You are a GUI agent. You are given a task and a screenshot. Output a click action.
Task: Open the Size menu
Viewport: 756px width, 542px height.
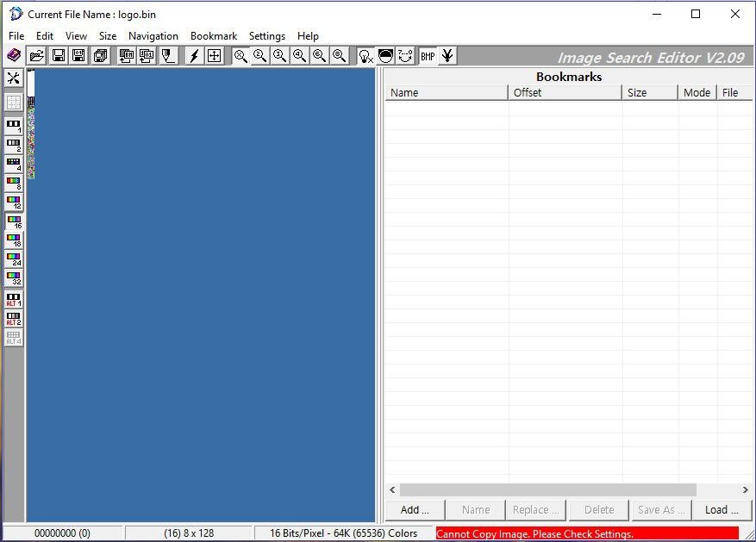click(x=108, y=36)
